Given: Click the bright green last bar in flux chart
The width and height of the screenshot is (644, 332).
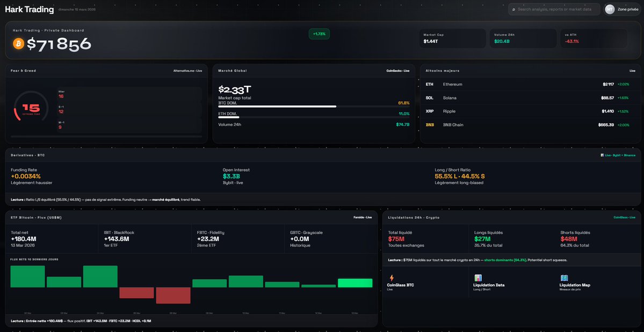Looking at the screenshot, I should (x=355, y=283).
